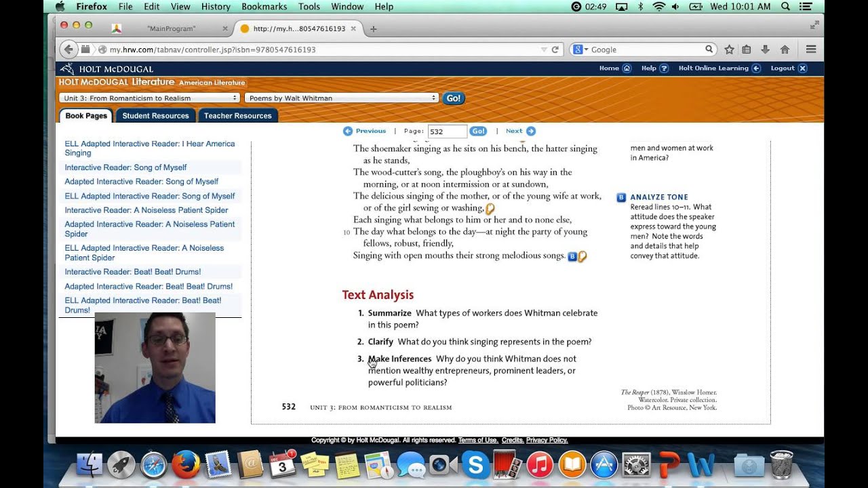Open Interactive Reader: A Noiseless Patient Spider
Screen dimensions: 868x488
(146, 210)
